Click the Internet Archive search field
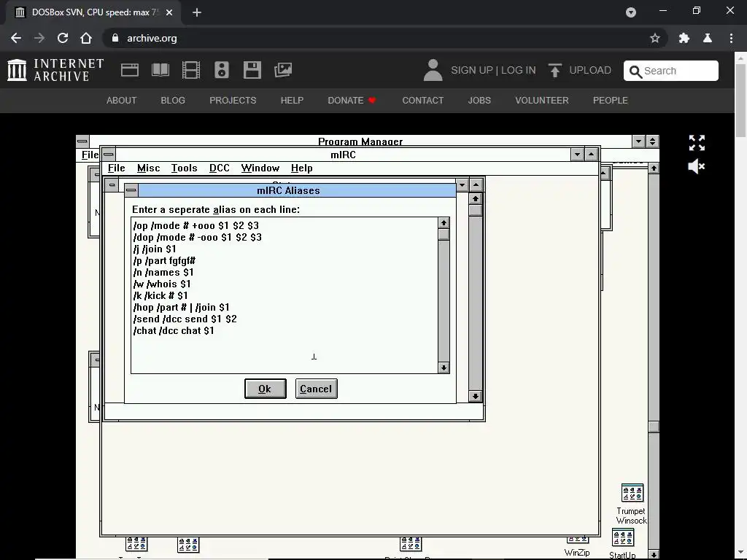The image size is (747, 560). click(671, 71)
